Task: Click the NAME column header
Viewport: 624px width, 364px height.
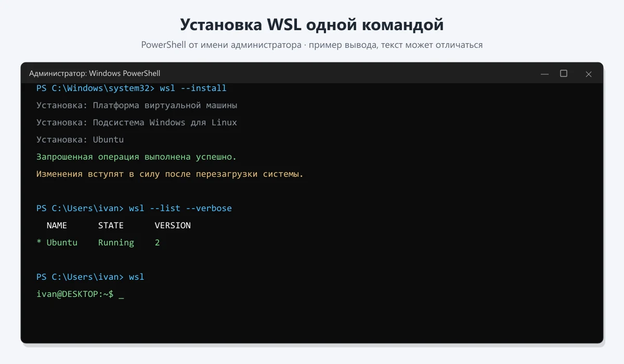Action: 57,226
